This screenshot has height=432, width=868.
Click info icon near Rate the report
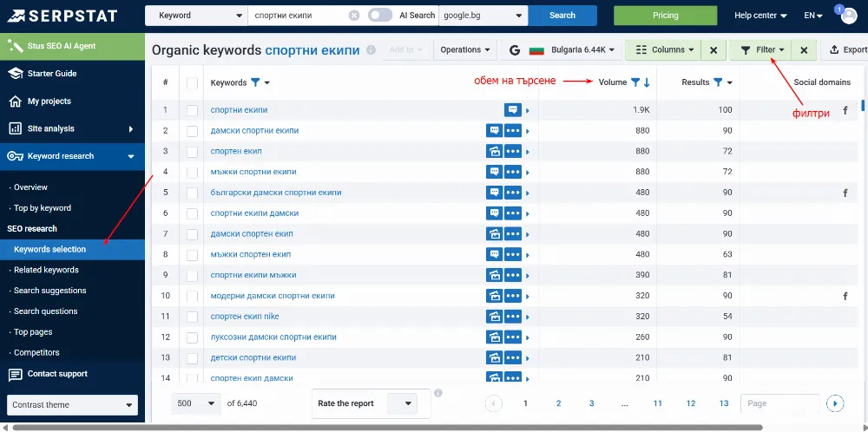tap(438, 393)
